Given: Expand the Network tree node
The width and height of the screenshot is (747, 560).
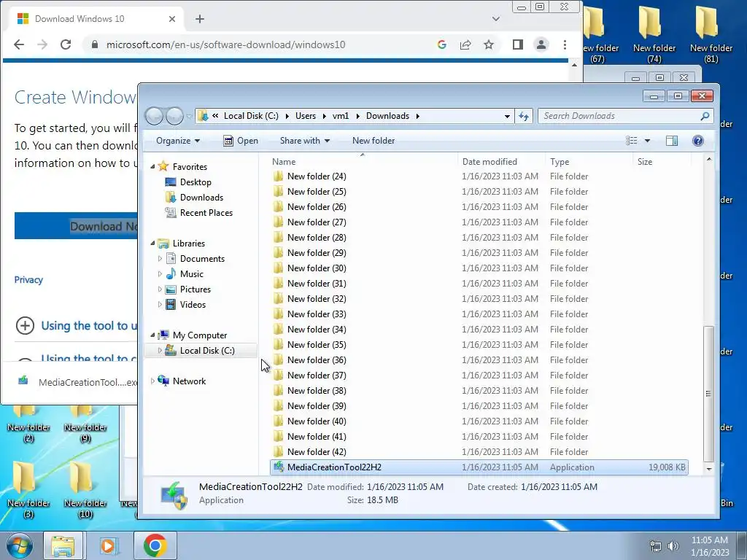Looking at the screenshot, I should [152, 381].
